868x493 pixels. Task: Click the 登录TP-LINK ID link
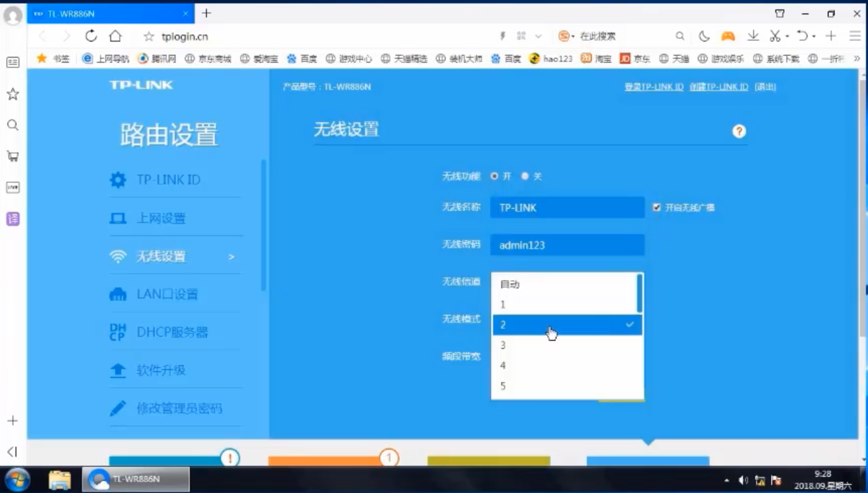pyautogui.click(x=654, y=87)
